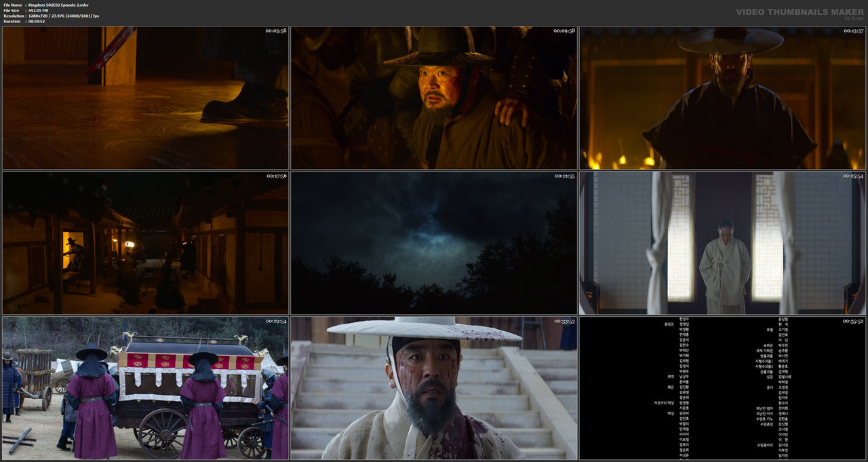This screenshot has width=868, height=462.
Task: Click the resolution value 1280x720 / 23.976 fps
Action: tap(64, 16)
